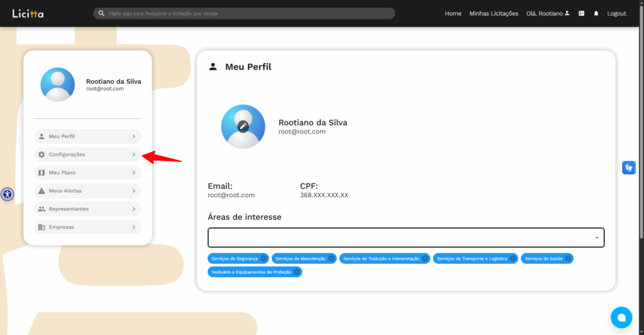Screen dimensions: 644x335
Task: Remove Serviços de Manutenção tag
Action: click(x=331, y=259)
